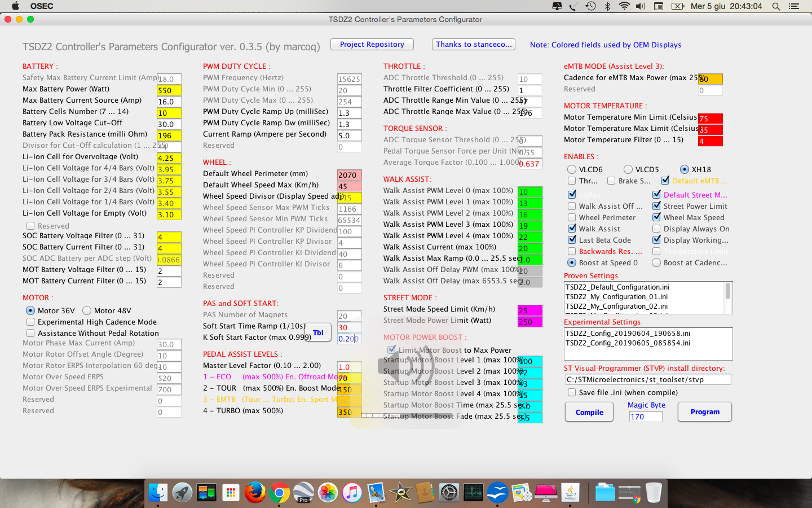The height and width of the screenshot is (508, 812).
Task: Open Mail app in the Dock
Action: pos(376,493)
